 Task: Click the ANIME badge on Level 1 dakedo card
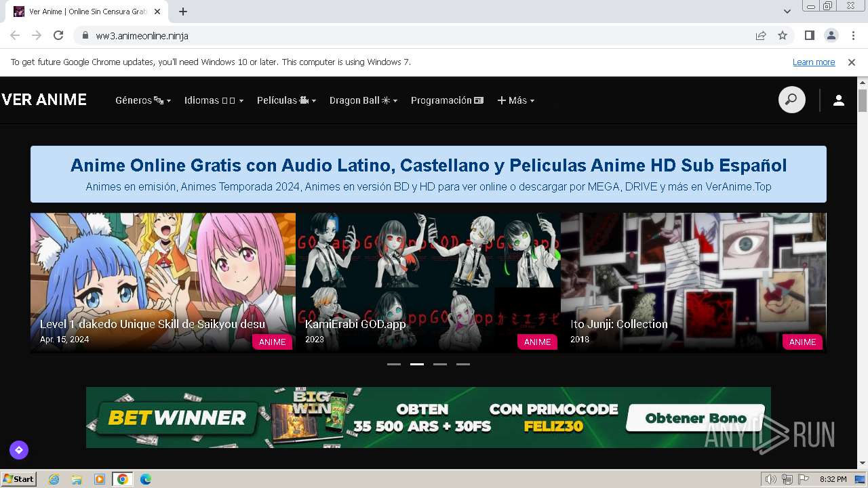point(273,342)
